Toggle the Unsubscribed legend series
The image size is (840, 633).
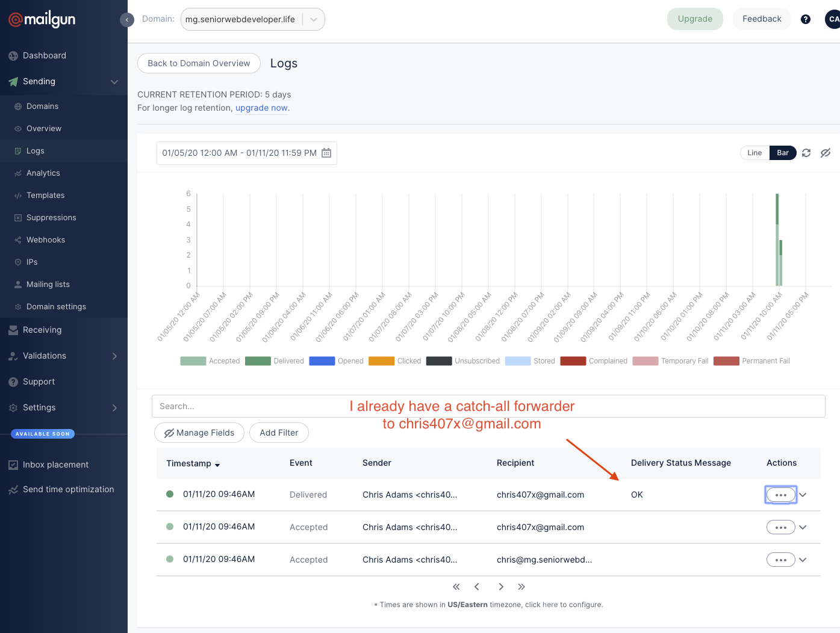point(463,361)
